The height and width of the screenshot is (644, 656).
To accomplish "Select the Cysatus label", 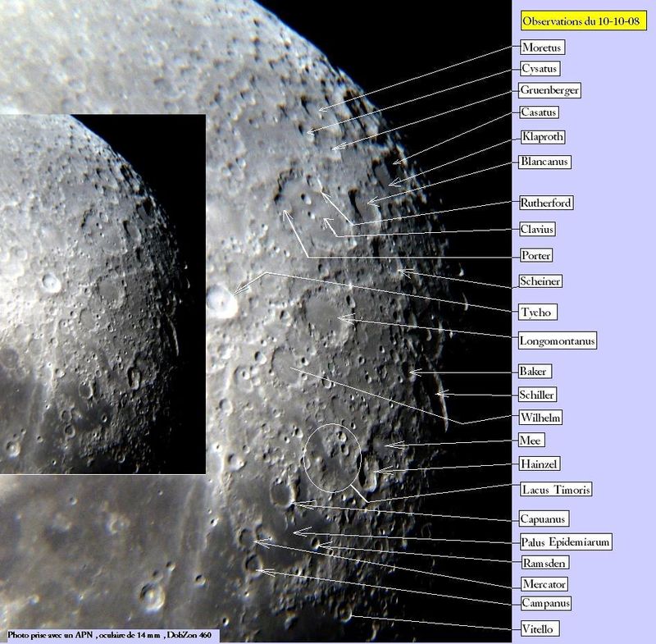I will coord(540,68).
